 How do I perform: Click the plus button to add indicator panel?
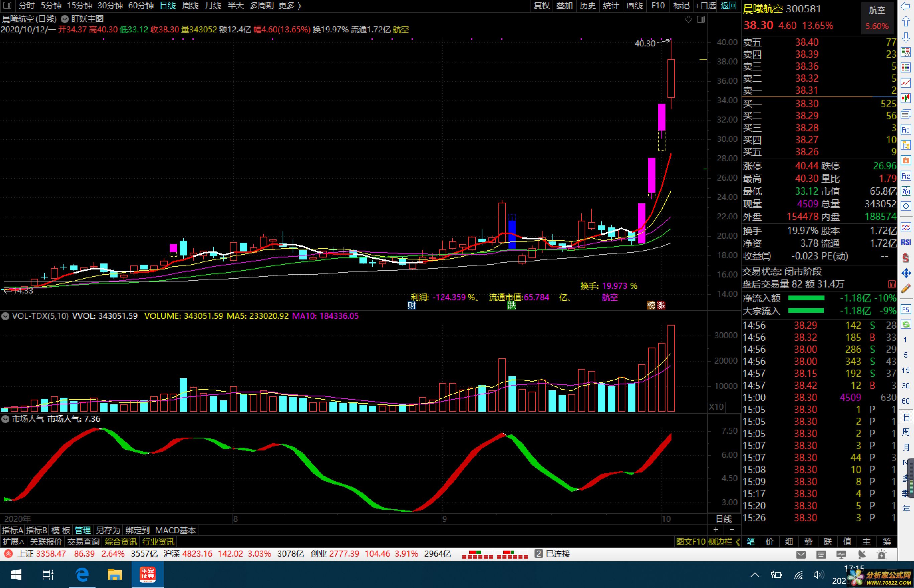(x=716, y=530)
